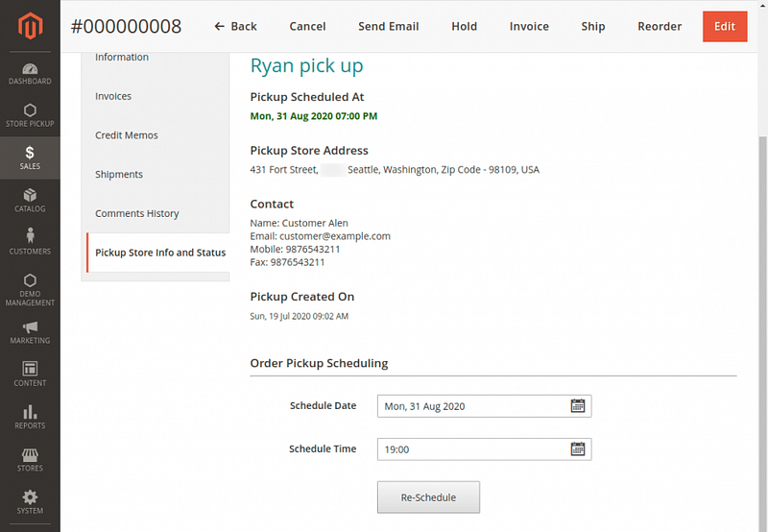Go back using the Back button
The width and height of the screenshot is (768, 532).
click(x=235, y=27)
